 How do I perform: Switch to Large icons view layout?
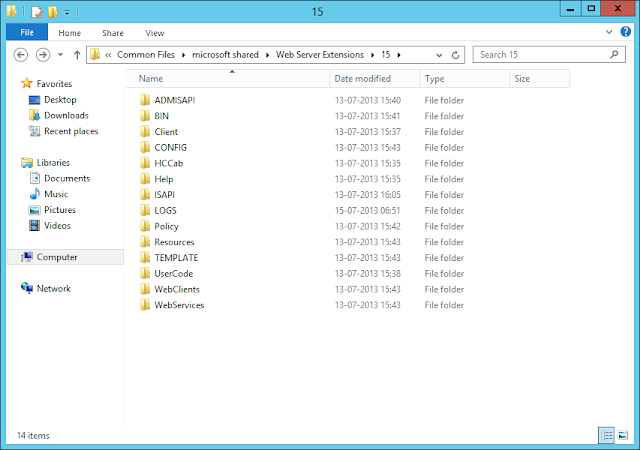(623, 435)
